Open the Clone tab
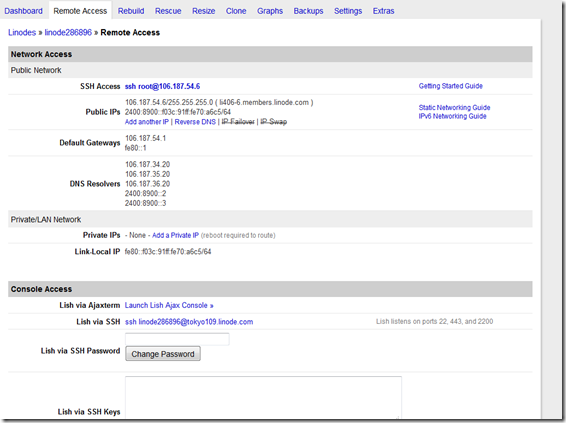 236,11
